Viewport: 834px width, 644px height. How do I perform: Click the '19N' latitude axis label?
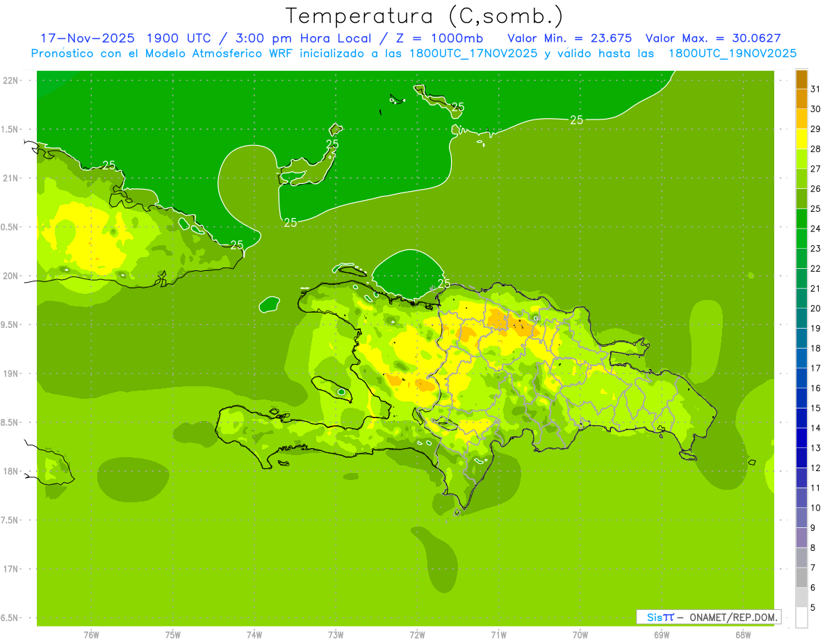[x=12, y=373]
